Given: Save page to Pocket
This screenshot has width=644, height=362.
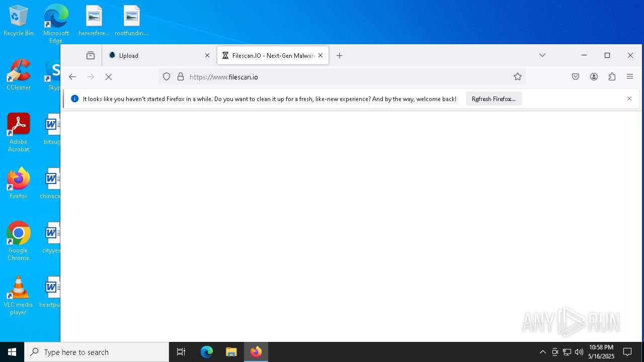Looking at the screenshot, I should point(576,76).
